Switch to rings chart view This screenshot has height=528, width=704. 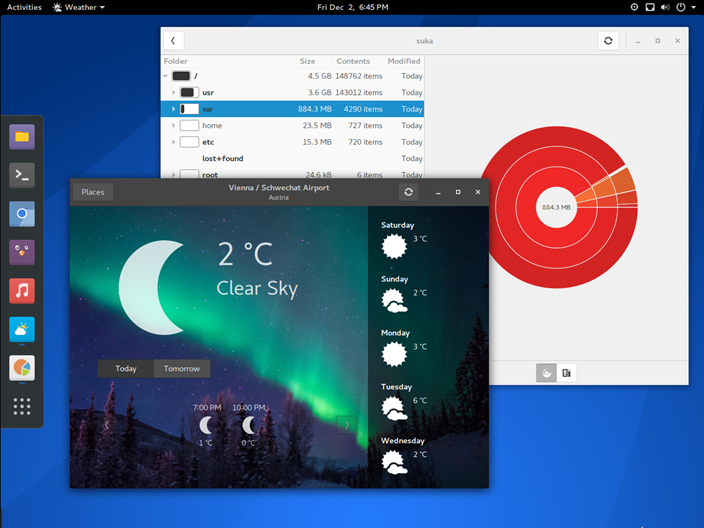[x=546, y=373]
